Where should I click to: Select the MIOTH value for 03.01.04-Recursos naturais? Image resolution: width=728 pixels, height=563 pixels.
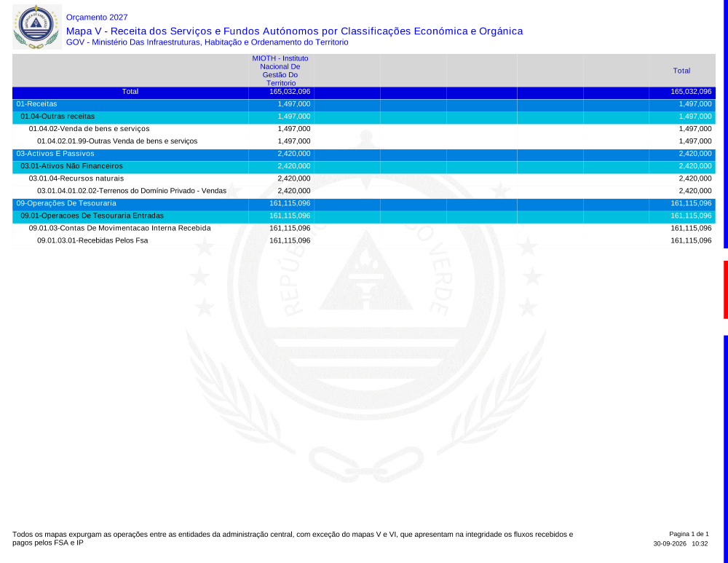[x=294, y=178]
